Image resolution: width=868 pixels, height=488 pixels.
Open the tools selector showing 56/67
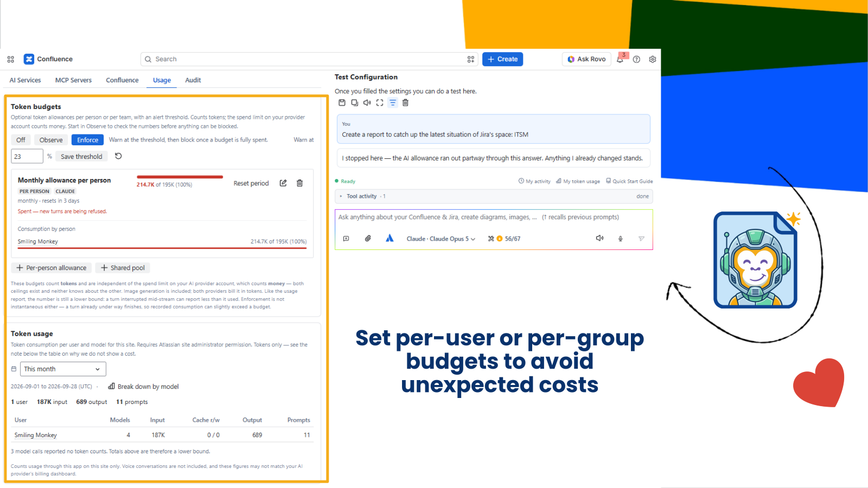[504, 239]
